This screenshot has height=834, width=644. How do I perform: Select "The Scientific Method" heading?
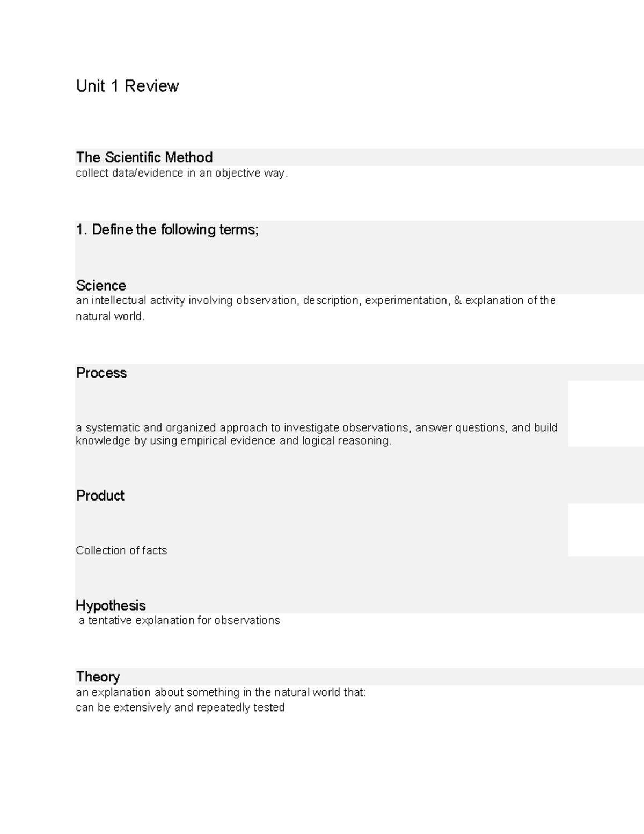(144, 157)
